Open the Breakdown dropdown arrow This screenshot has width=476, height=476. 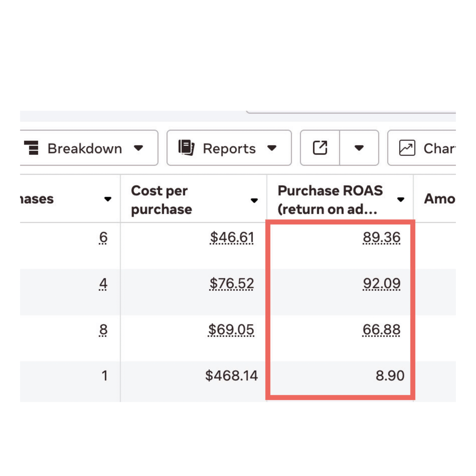click(x=139, y=148)
